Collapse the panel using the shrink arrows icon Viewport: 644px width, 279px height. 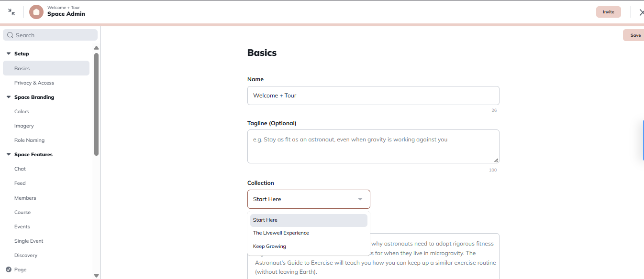[11, 12]
